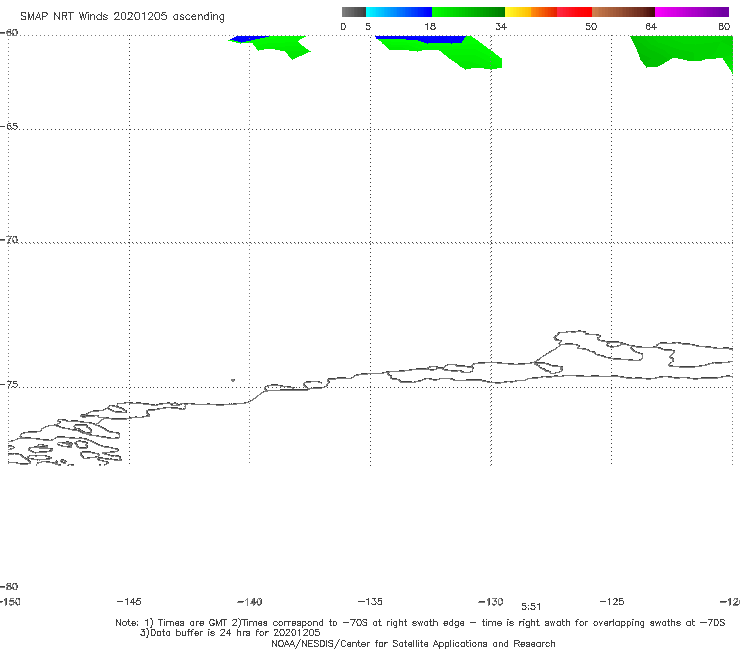
Task: Click the dark green wind swath near -122 longitude
Action: [682, 50]
